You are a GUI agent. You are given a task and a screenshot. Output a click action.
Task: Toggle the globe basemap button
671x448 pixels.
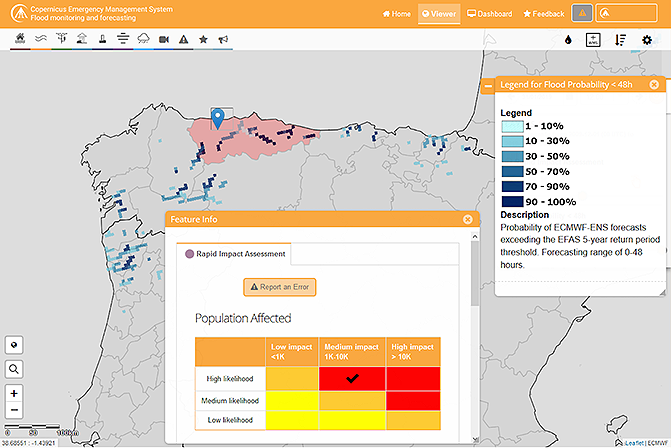[x=15, y=344]
